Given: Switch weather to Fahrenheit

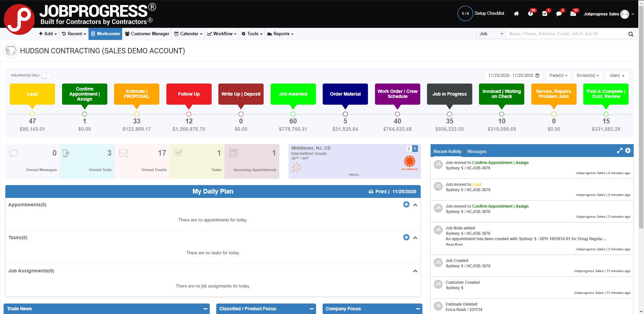Looking at the screenshot, I should click(415, 149).
